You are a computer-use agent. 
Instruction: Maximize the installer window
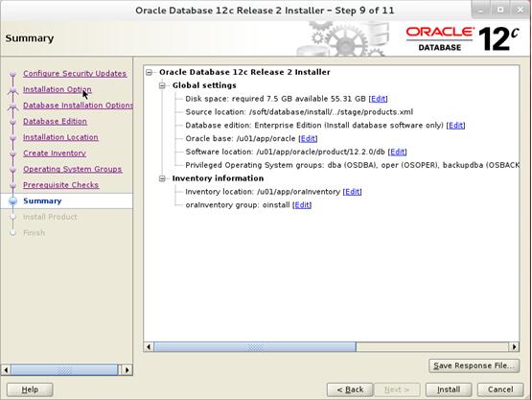[500, 11]
